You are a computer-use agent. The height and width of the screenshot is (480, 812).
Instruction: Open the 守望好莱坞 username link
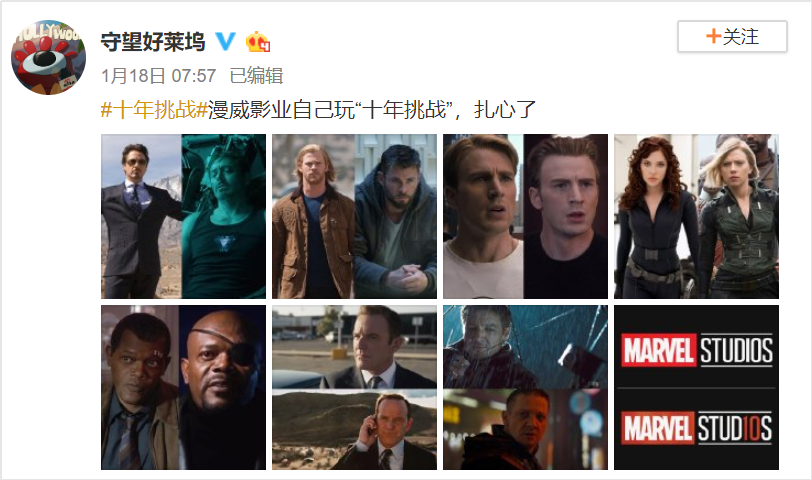[x=153, y=41]
